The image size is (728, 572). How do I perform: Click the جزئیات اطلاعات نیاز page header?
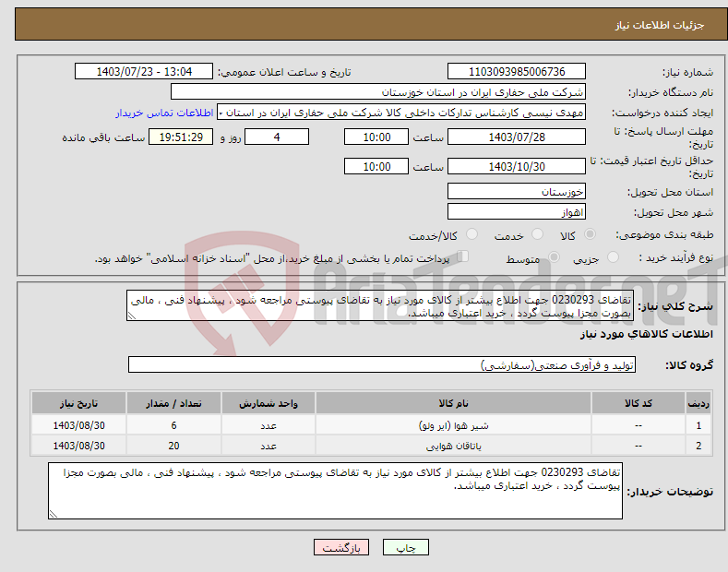point(660,25)
